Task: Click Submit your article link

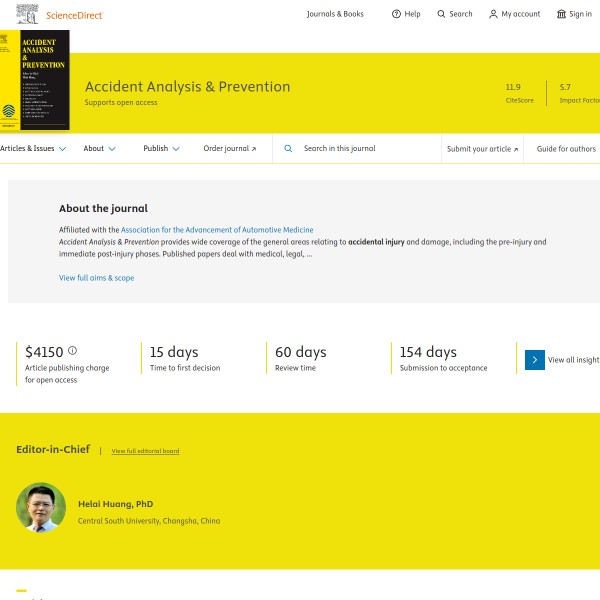Action: [482, 149]
